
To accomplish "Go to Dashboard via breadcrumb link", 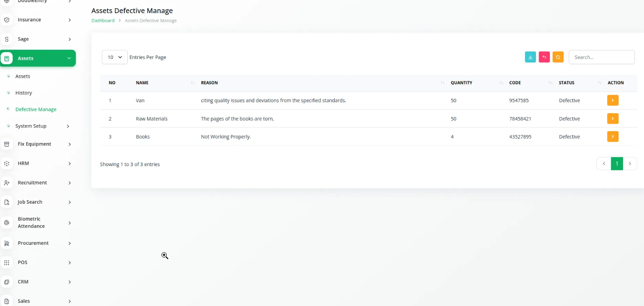I will tap(103, 21).
